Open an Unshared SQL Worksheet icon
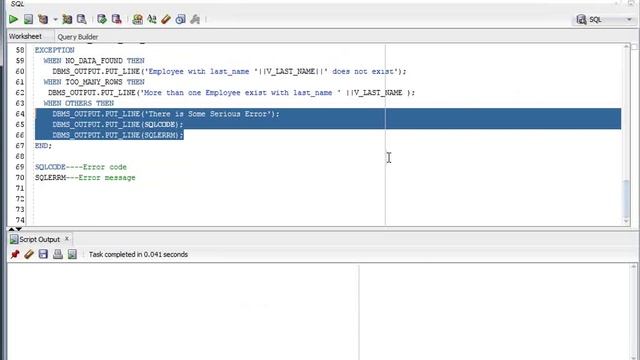 138,19
